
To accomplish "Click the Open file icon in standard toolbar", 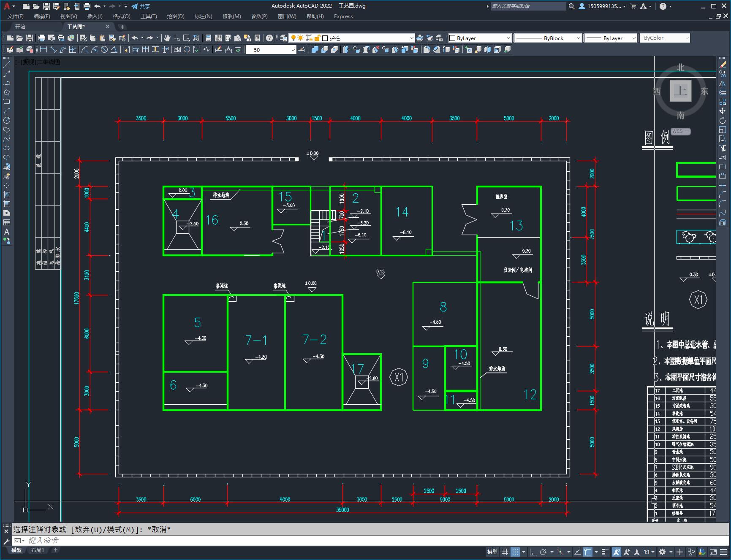I will pyautogui.click(x=19, y=38).
